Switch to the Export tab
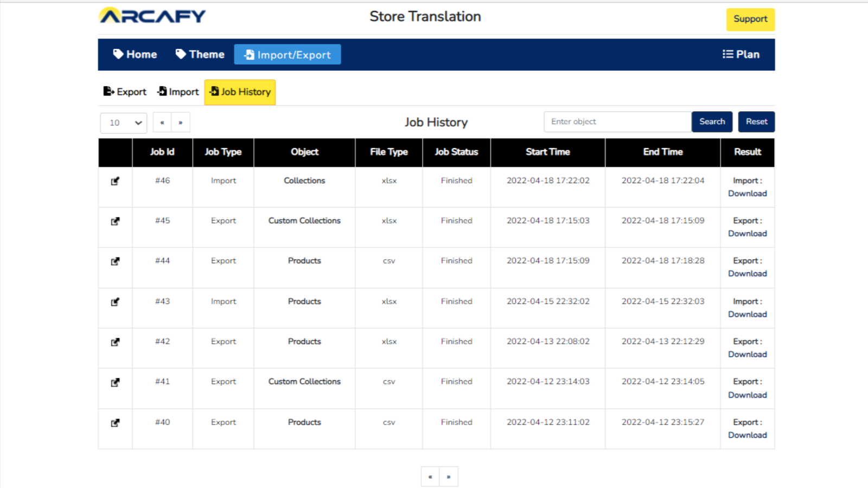868x488 pixels. (125, 92)
